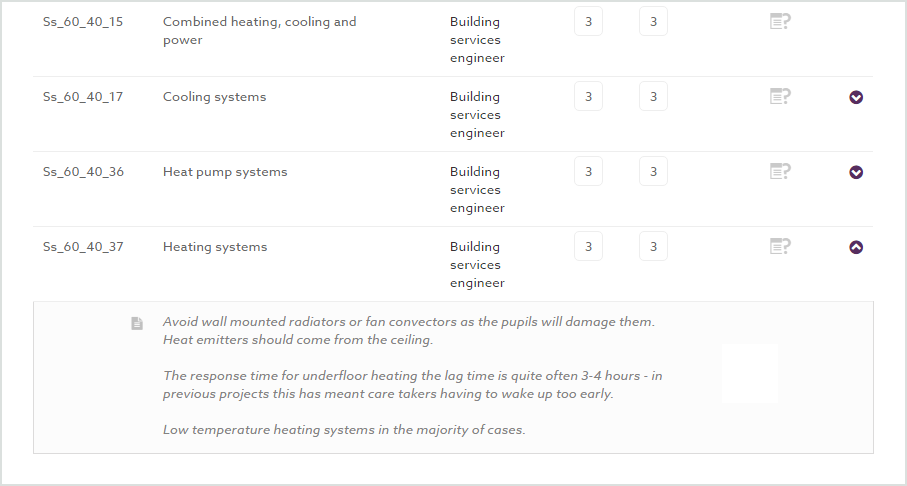
Task: Click the underfloor heating response time note
Action: click(x=412, y=385)
